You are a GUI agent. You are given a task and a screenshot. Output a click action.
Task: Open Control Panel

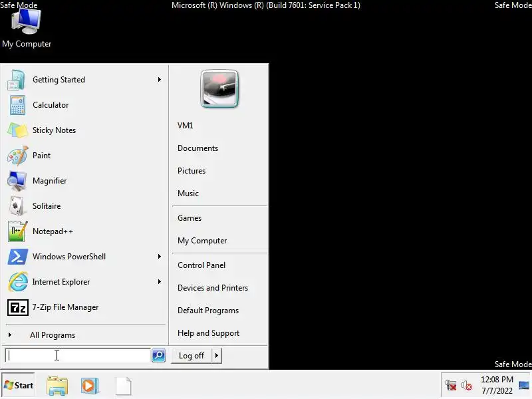click(x=201, y=265)
